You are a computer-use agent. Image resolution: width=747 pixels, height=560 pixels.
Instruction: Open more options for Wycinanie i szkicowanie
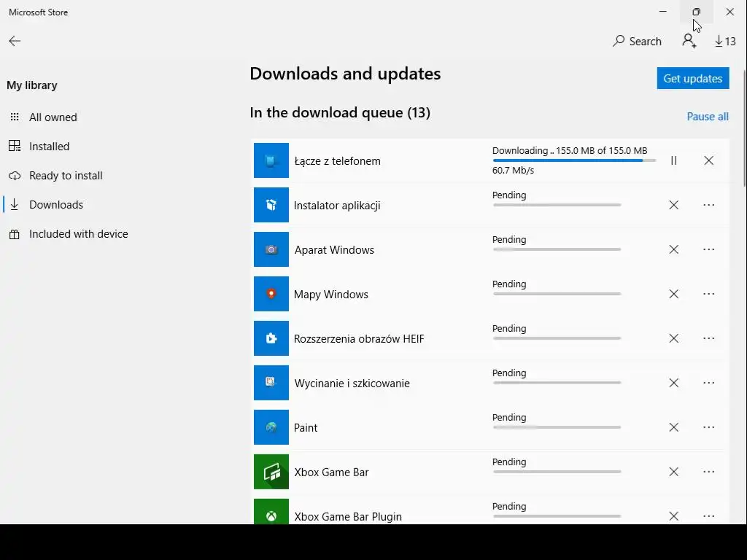pyautogui.click(x=709, y=383)
